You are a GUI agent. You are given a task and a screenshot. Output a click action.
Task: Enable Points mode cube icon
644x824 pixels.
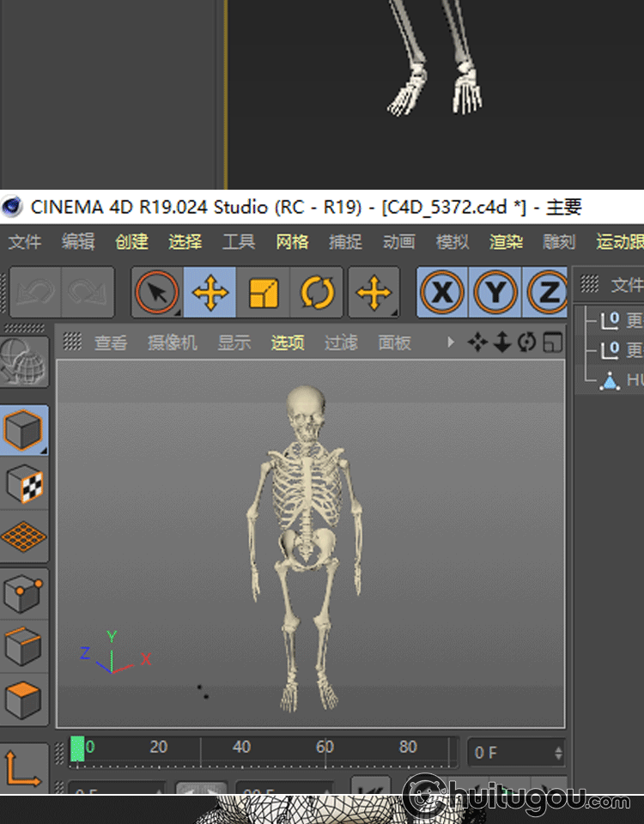(x=24, y=592)
